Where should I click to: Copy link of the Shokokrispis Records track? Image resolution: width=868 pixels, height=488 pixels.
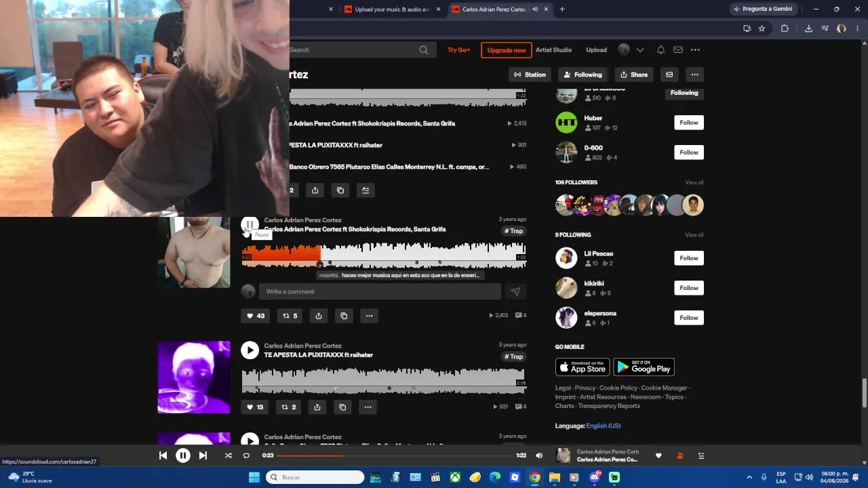[344, 316]
